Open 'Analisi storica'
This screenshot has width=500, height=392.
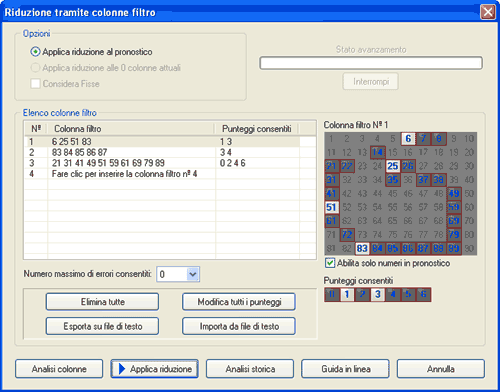click(250, 369)
